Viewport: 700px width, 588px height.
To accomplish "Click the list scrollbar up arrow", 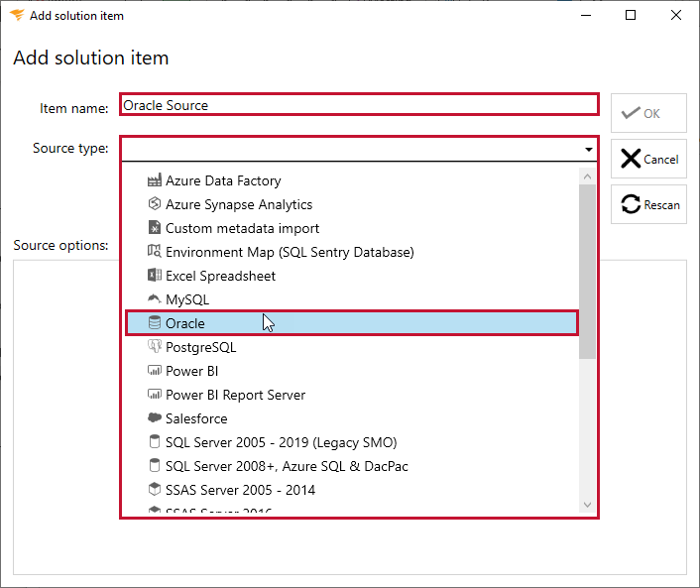I will [588, 176].
